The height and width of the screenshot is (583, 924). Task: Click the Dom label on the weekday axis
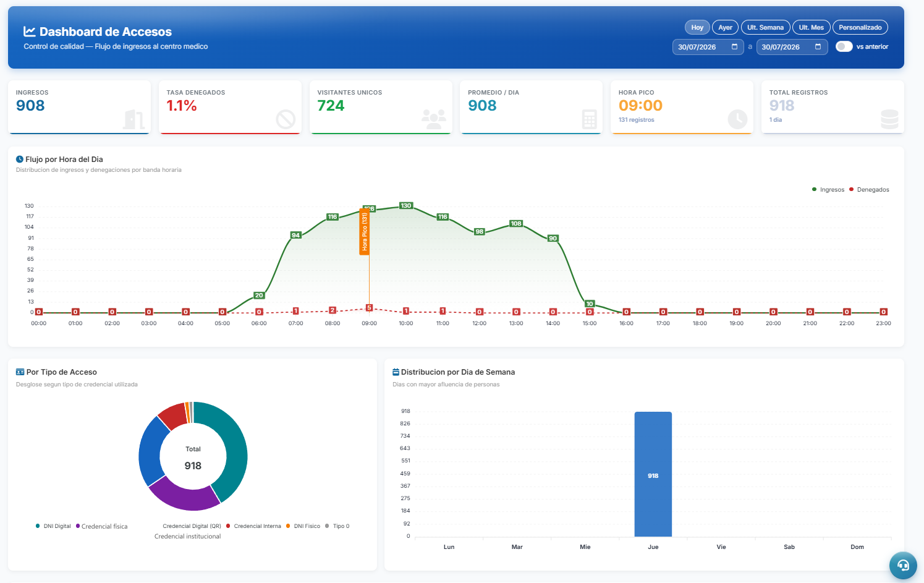click(857, 547)
